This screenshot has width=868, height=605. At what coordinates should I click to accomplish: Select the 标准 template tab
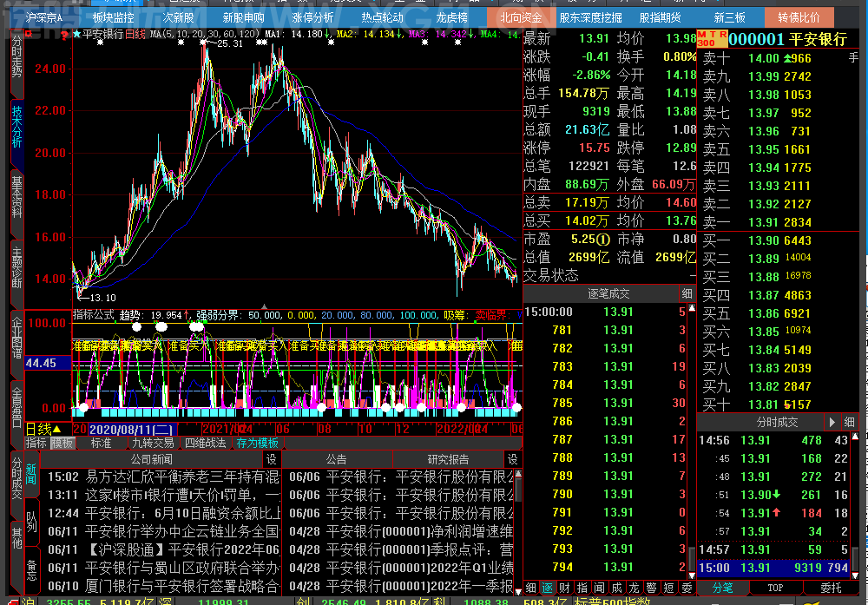tap(102, 443)
